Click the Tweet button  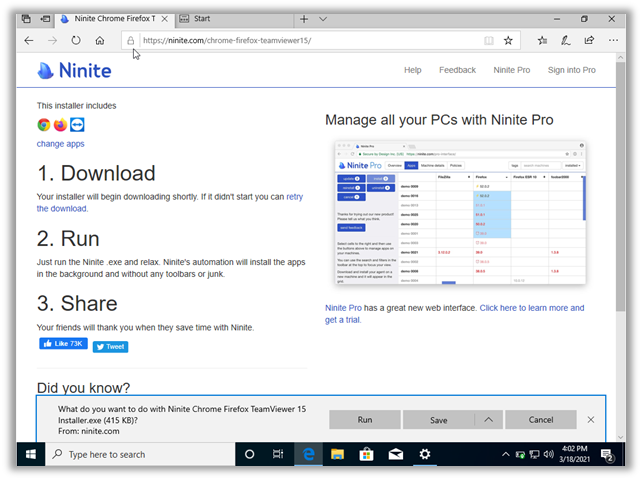(111, 347)
